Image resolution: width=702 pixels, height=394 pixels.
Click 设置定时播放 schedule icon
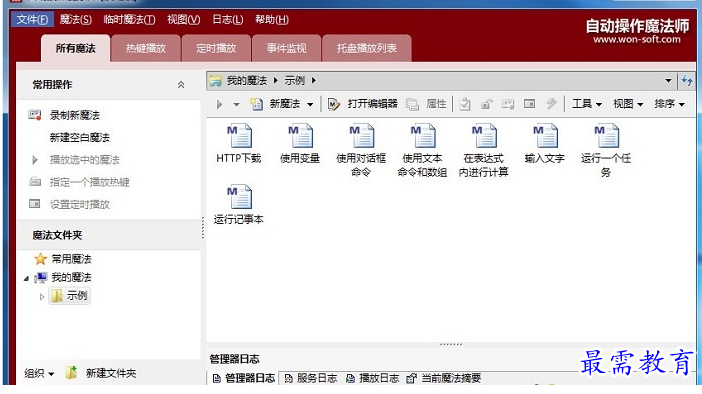tap(34, 204)
